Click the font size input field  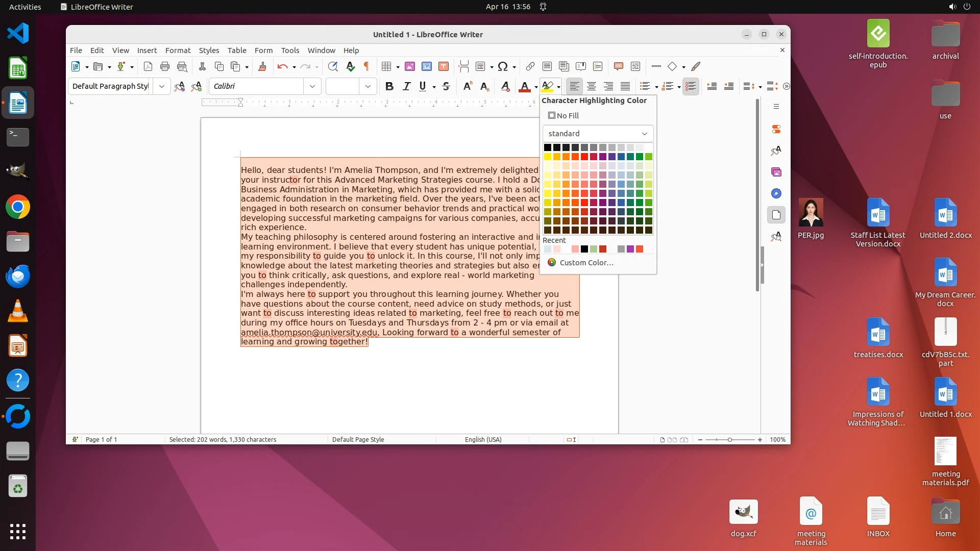tap(342, 86)
